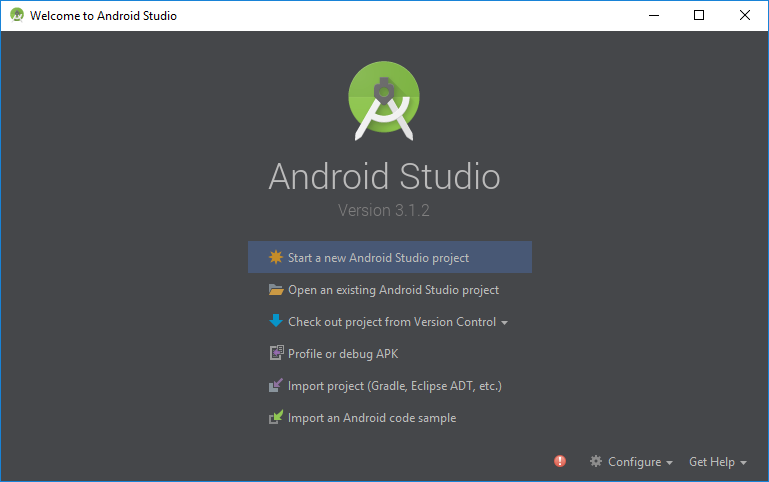
Task: Open the red error notification icon
Action: coord(560,461)
